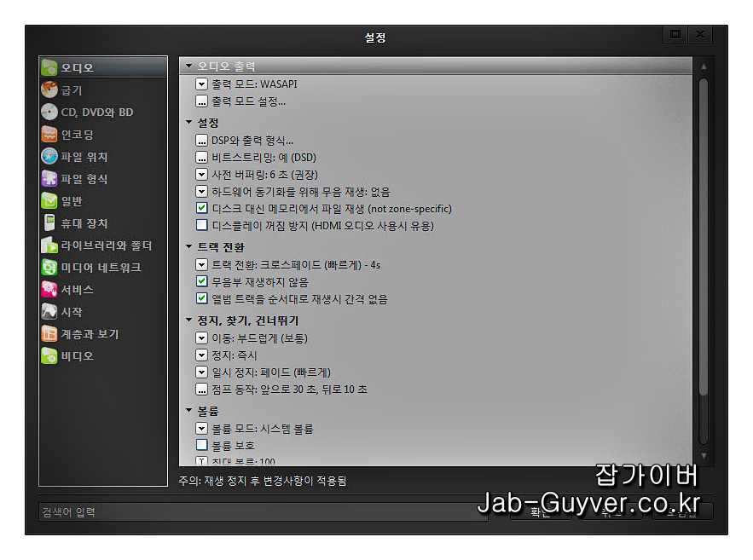Uncheck 무음부 재생하지 않음 checkbox
753x560 pixels.
click(x=202, y=281)
